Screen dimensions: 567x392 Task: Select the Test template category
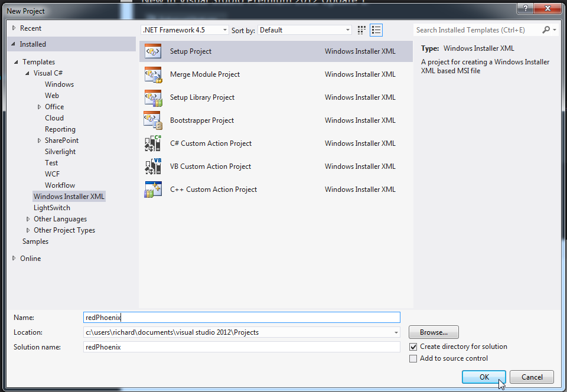pyautogui.click(x=51, y=162)
